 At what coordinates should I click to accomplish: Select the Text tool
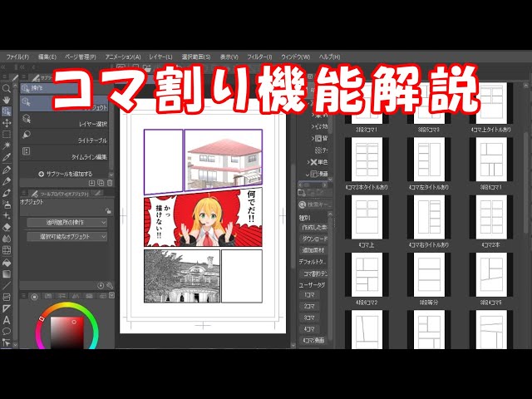click(x=6, y=320)
